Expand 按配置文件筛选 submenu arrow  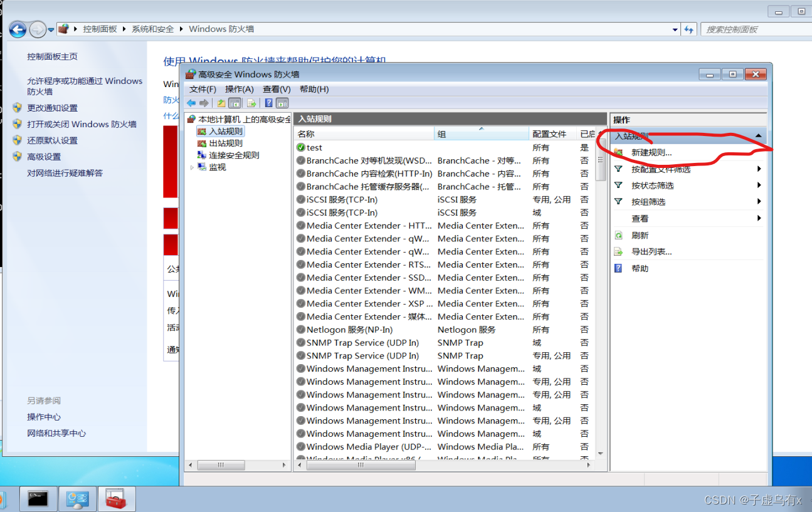(x=759, y=169)
